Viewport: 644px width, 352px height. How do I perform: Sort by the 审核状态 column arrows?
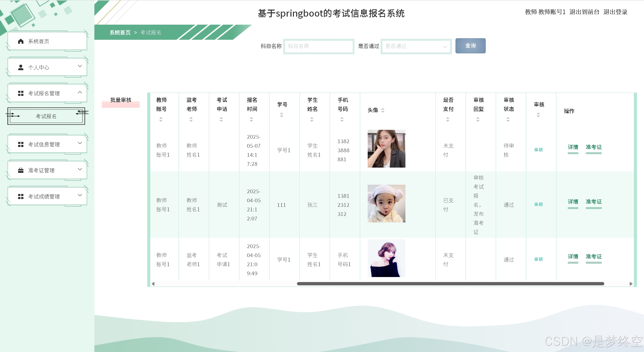[x=508, y=120]
